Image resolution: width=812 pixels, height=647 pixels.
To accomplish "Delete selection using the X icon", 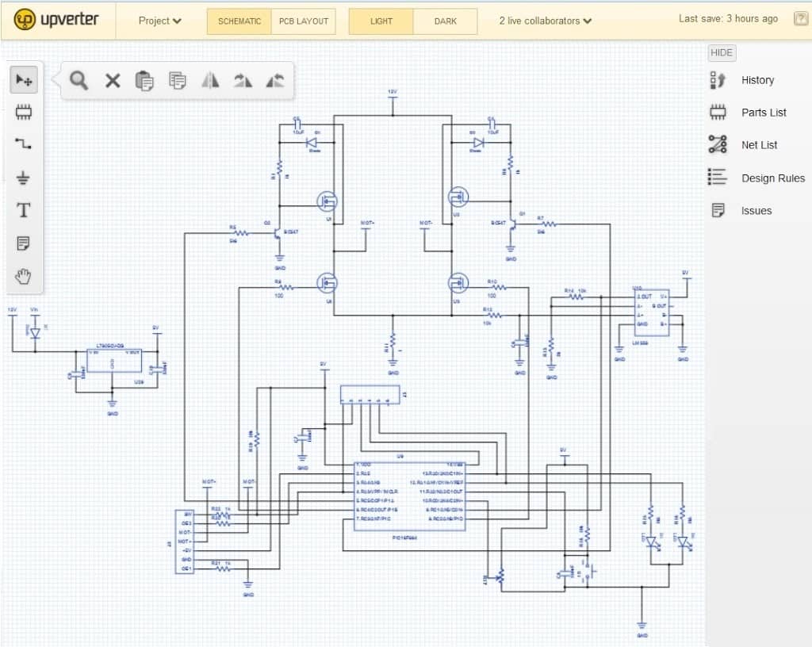I will click(x=112, y=80).
